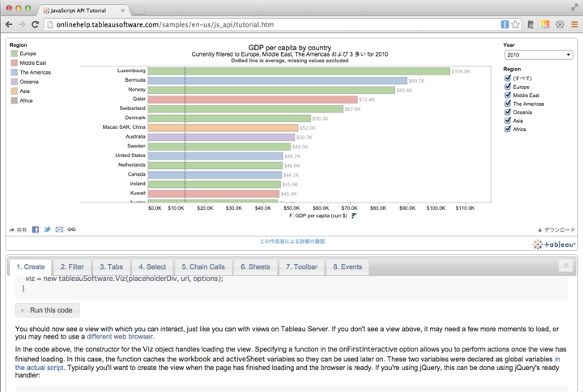
Task: Click the Macao SAR, China bar
Action: coord(223,128)
